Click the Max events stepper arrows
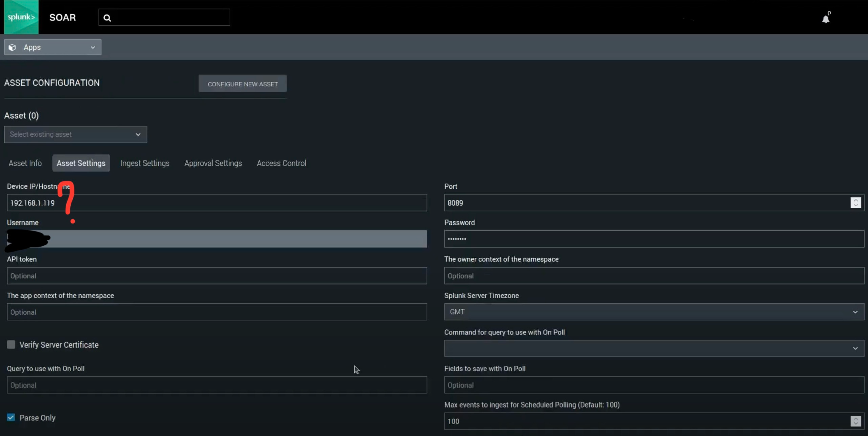Viewport: 868px width, 436px height. point(855,421)
